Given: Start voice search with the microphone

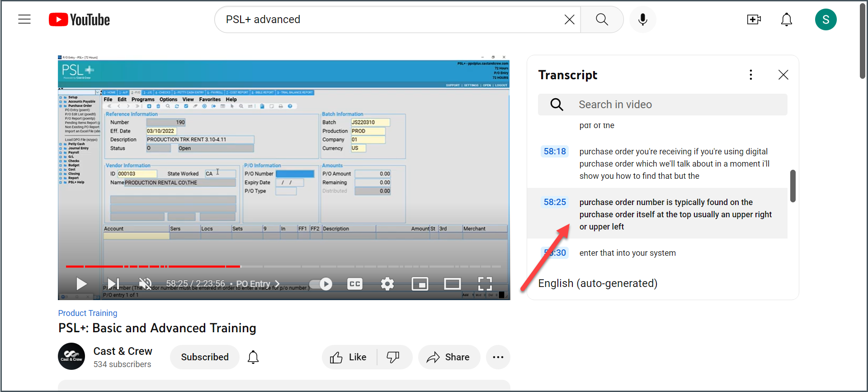Looking at the screenshot, I should 642,19.
